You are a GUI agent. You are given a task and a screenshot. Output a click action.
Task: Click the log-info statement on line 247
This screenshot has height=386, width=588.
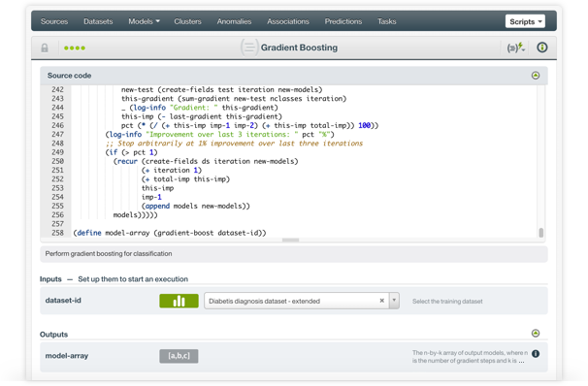tap(219, 134)
